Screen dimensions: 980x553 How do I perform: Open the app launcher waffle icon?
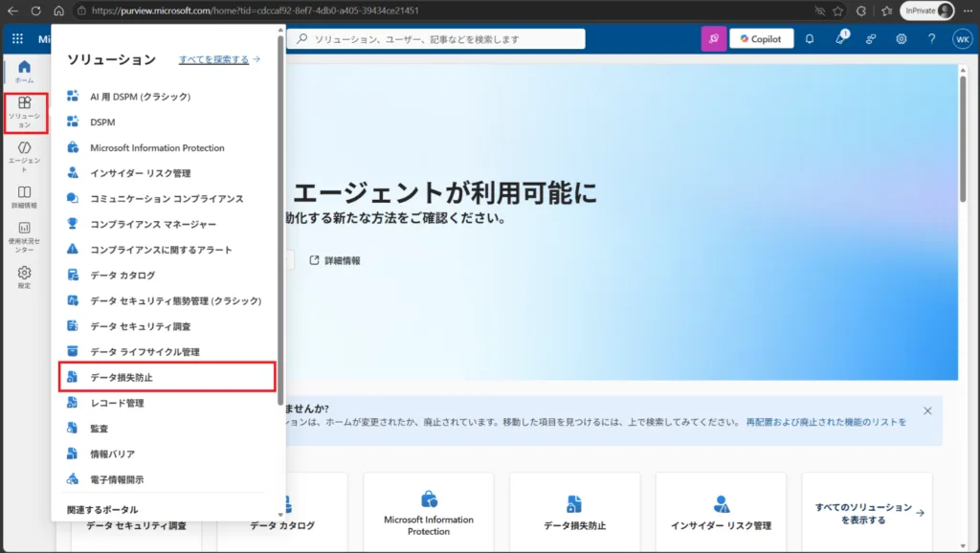coord(17,38)
